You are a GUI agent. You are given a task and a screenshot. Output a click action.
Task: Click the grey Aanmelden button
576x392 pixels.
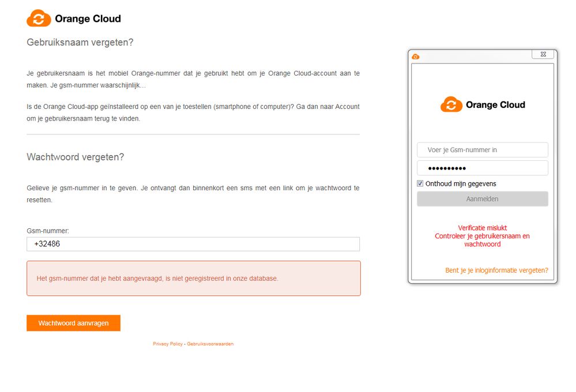(x=483, y=199)
